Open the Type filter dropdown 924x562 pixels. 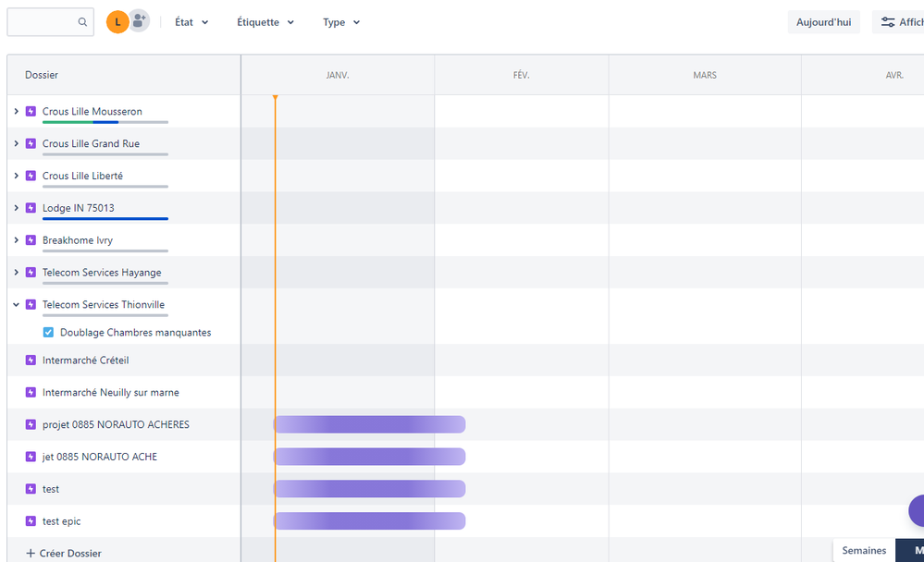coord(340,21)
